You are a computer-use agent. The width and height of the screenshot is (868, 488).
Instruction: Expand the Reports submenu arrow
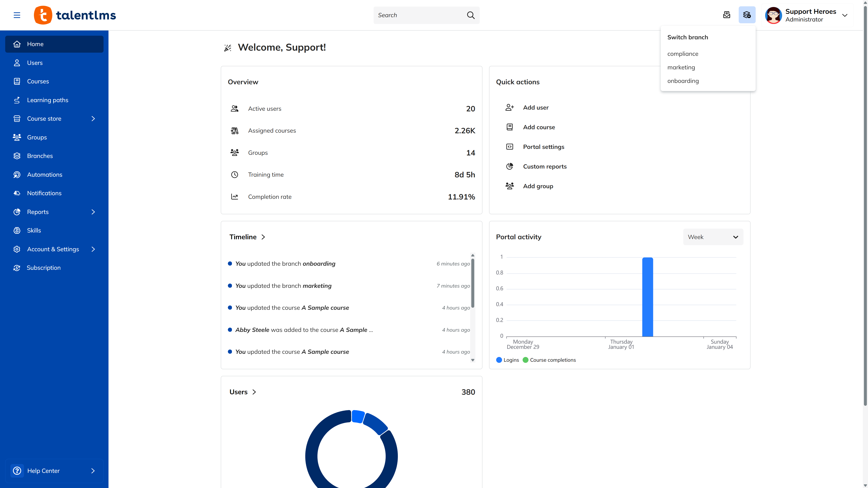(x=93, y=212)
